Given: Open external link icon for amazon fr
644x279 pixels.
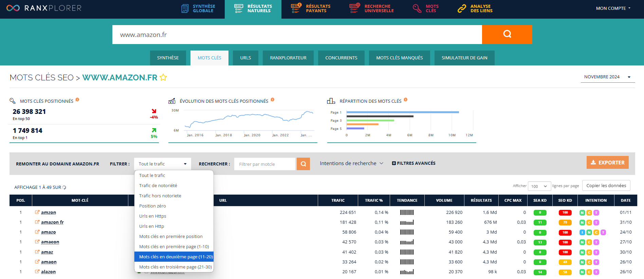Looking at the screenshot, I should click(x=37, y=222).
